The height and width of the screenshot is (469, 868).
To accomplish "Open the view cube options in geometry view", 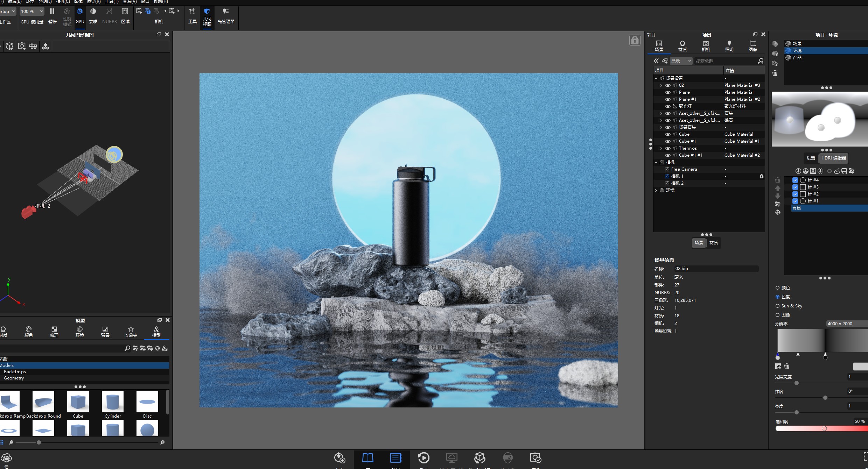I will (9, 46).
